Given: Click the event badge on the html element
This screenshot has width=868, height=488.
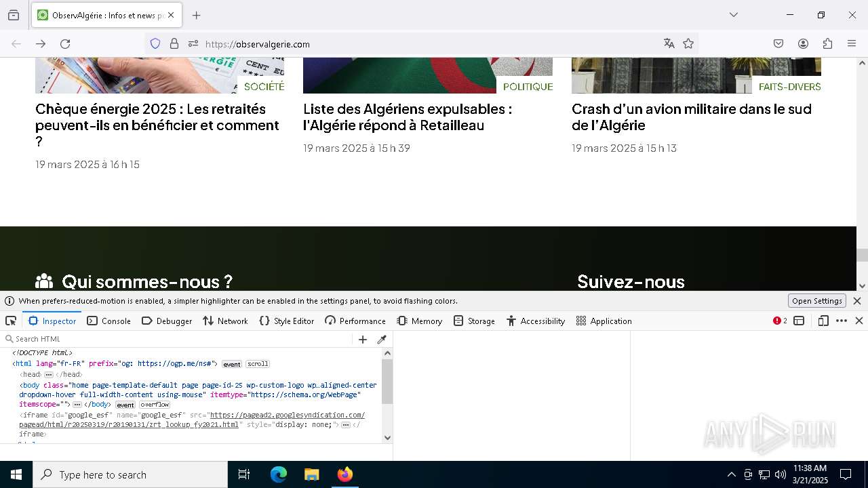Looking at the screenshot, I should point(232,364).
